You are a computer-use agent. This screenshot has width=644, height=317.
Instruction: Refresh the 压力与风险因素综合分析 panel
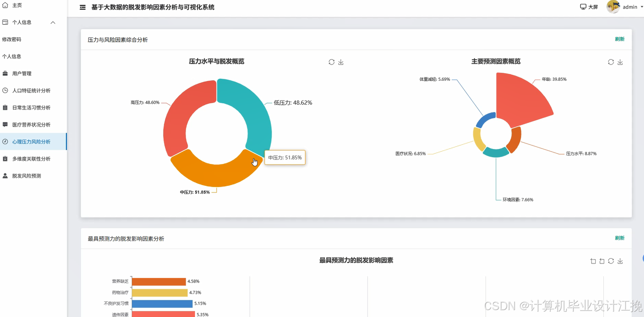tap(619, 39)
